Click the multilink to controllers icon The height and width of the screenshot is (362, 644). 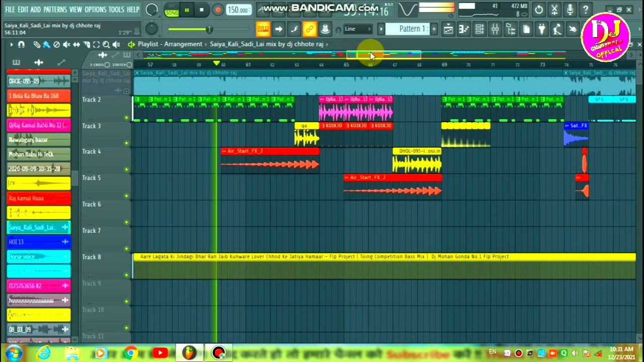[325, 29]
